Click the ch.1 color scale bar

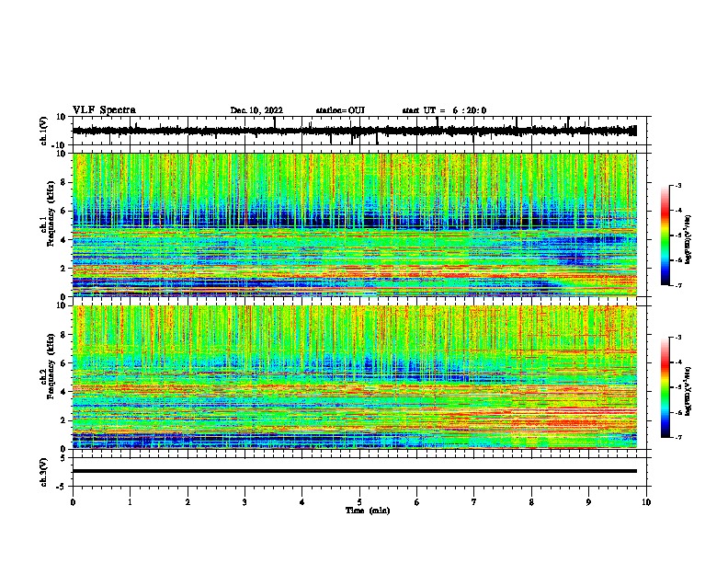[x=665, y=236]
